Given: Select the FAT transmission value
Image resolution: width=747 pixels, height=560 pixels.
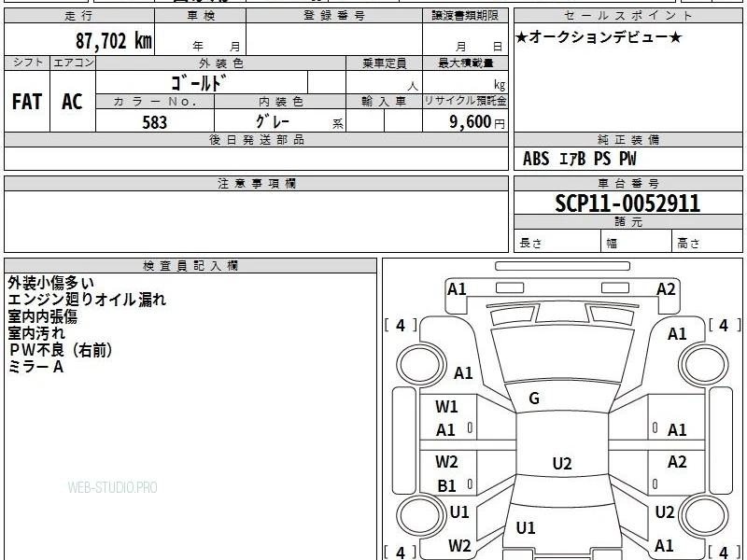Looking at the screenshot, I should pyautogui.click(x=27, y=102).
